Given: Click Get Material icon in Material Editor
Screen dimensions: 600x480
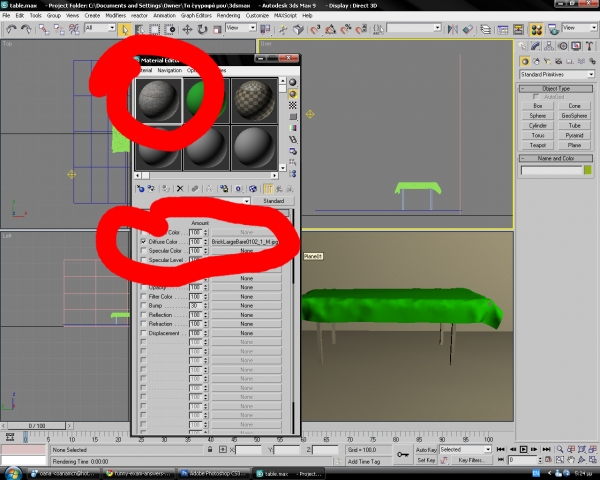Looking at the screenshot, I should click(140, 189).
